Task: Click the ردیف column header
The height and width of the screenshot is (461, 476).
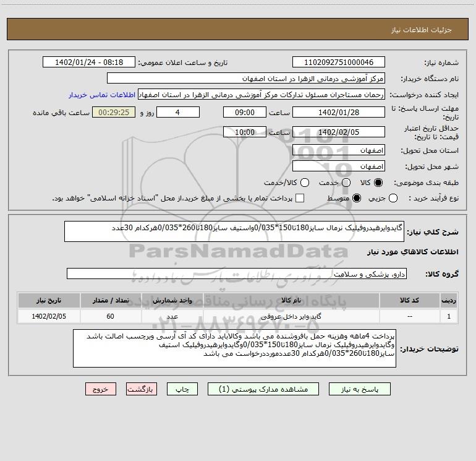Action: pyautogui.click(x=449, y=300)
